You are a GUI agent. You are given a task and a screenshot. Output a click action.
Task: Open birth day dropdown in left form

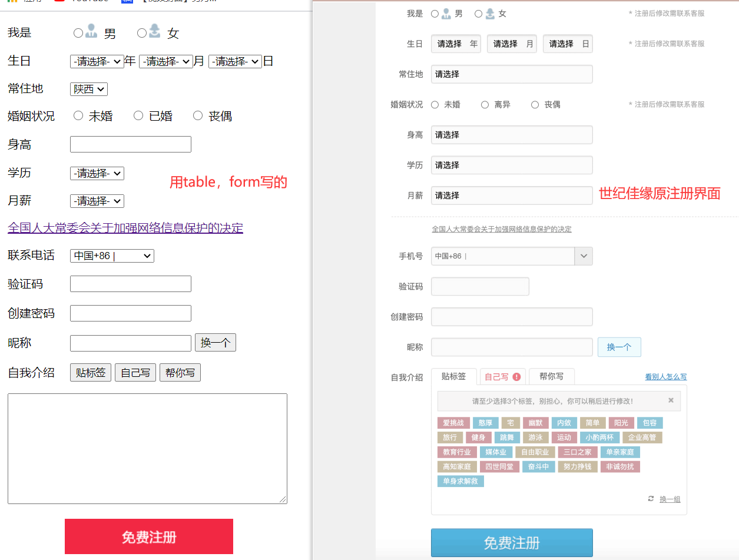(x=235, y=61)
